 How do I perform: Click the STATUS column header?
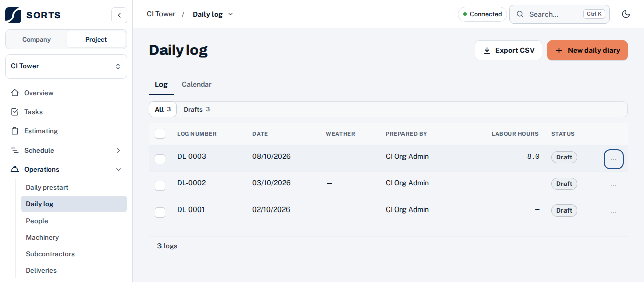pos(562,134)
